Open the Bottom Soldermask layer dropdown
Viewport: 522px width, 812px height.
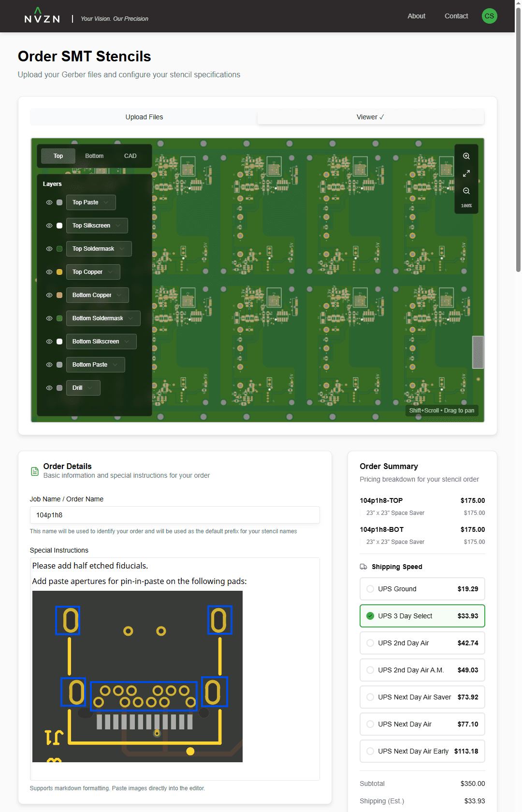[103, 318]
